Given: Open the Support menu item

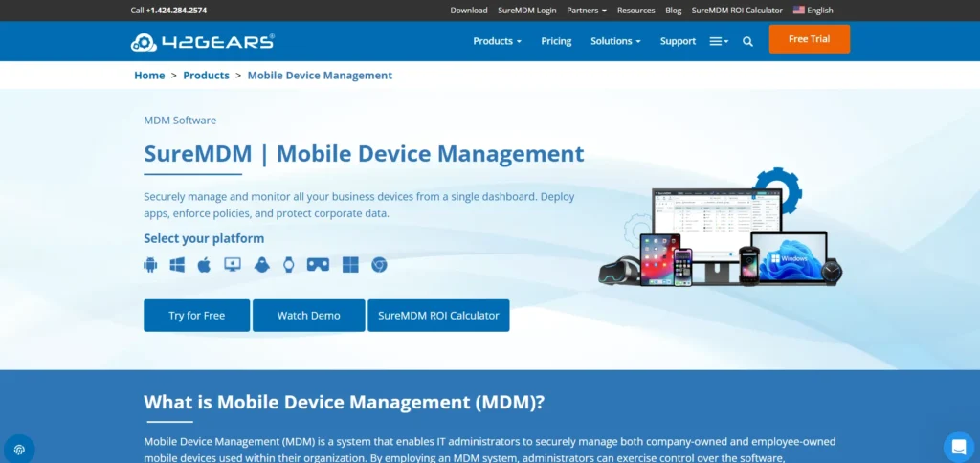Looking at the screenshot, I should coord(678,41).
